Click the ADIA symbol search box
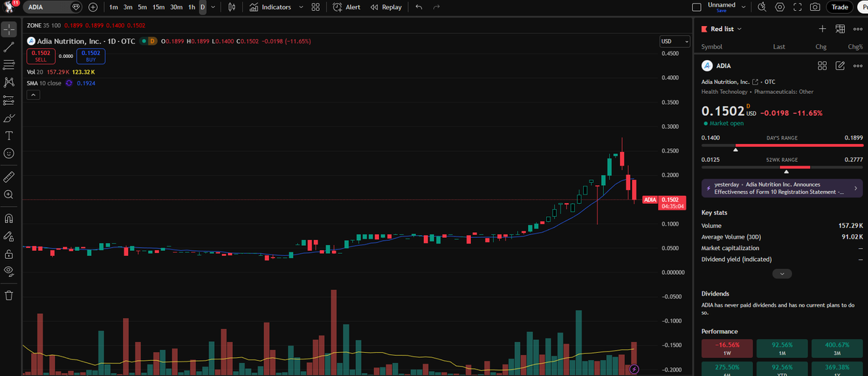The width and height of the screenshot is (868, 376). 54,7
